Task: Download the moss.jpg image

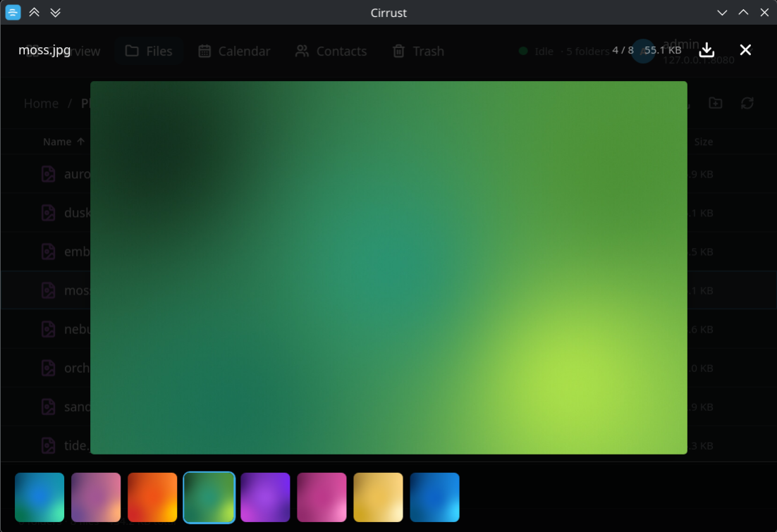Action: [x=706, y=50]
